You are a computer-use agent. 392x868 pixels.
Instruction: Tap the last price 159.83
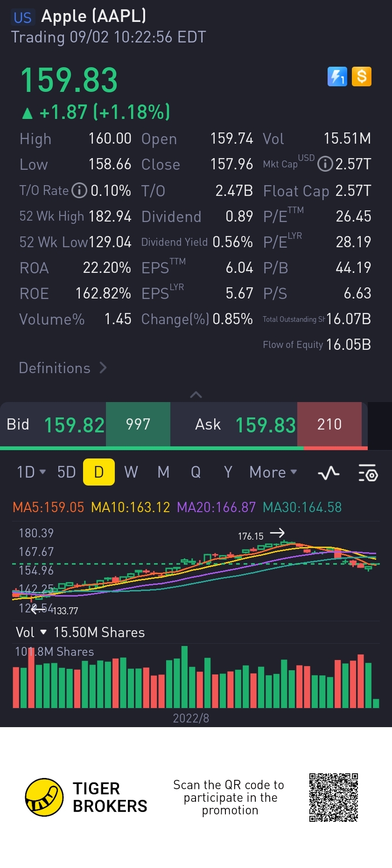tap(69, 80)
